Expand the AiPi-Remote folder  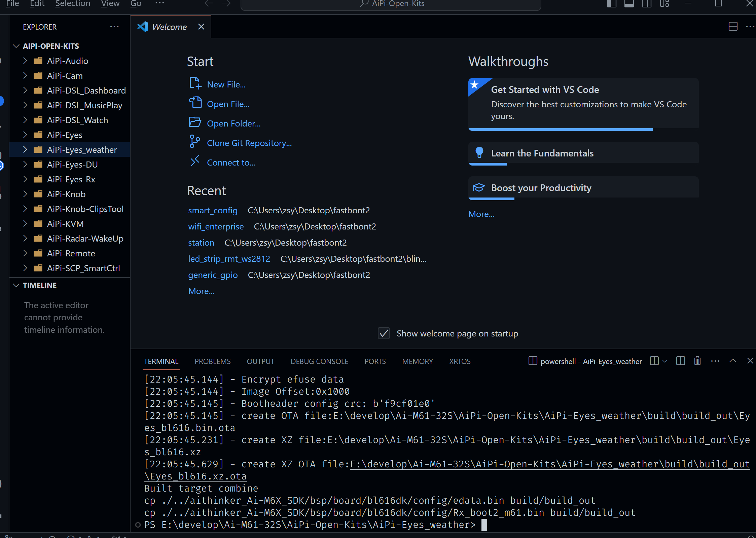pyautogui.click(x=25, y=253)
